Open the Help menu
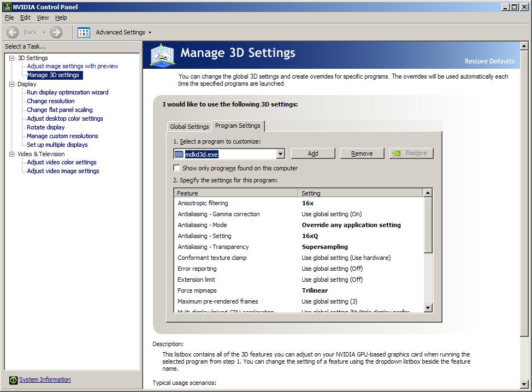Screen dimensions: 532x392 point(61,17)
